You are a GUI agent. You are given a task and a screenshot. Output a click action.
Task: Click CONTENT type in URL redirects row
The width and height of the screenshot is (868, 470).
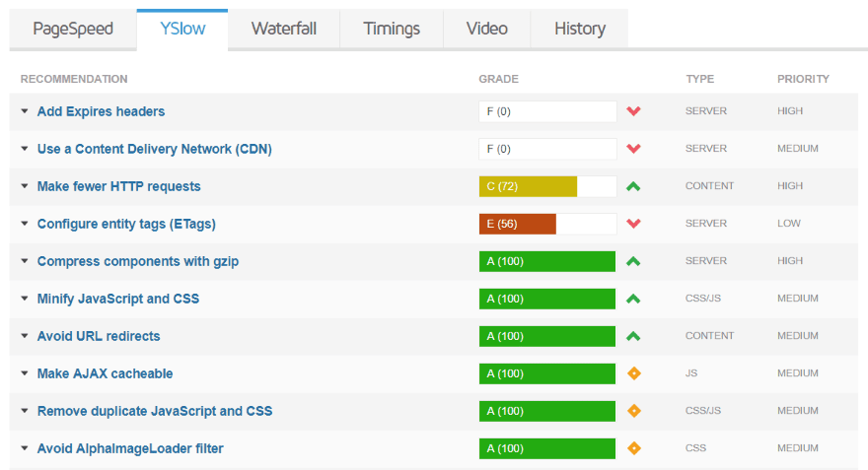tap(709, 336)
